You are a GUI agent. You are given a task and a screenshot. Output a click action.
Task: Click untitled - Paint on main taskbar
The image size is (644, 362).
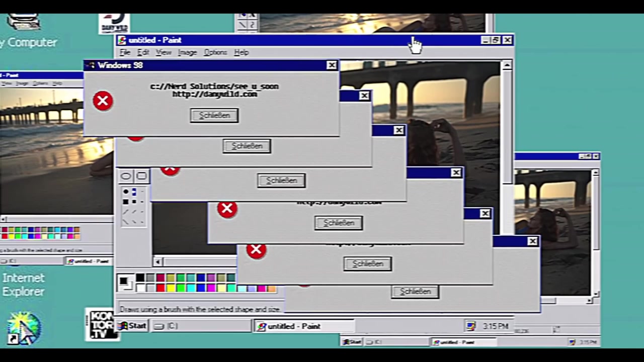(x=304, y=326)
